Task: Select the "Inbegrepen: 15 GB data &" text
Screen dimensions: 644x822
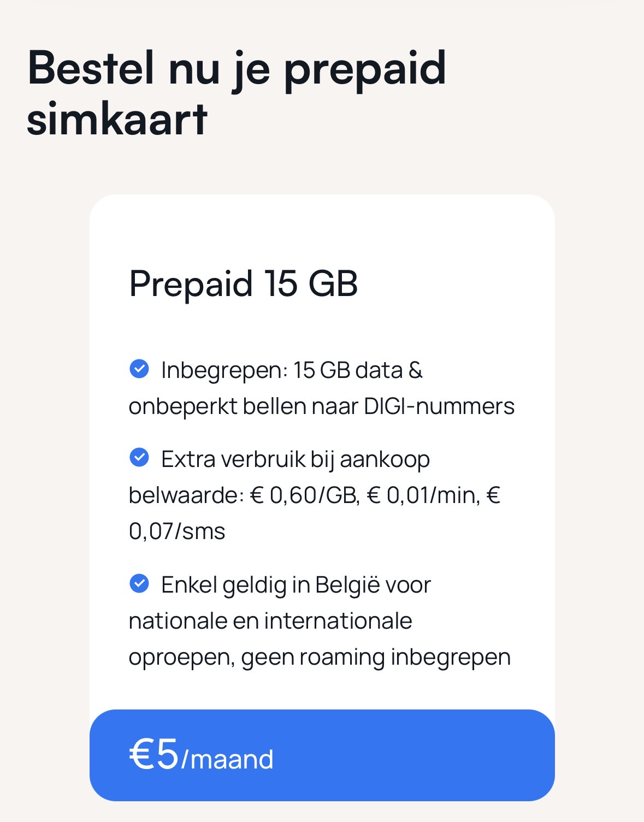Action: click(x=292, y=370)
